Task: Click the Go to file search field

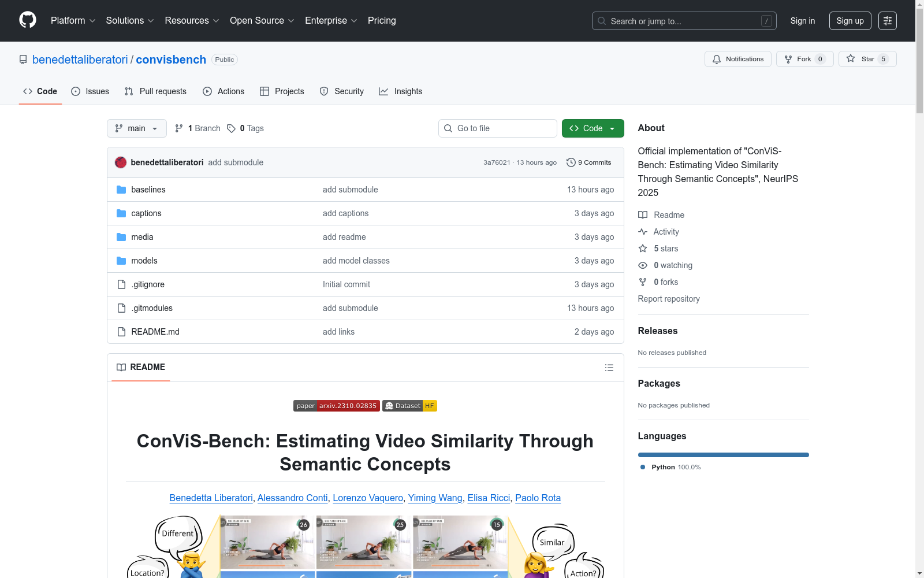Action: click(498, 128)
